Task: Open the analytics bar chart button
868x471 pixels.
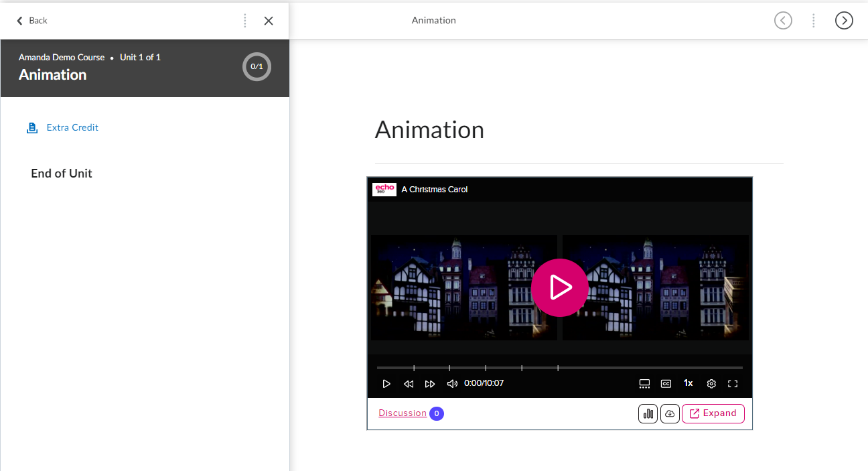Action: 648,413
